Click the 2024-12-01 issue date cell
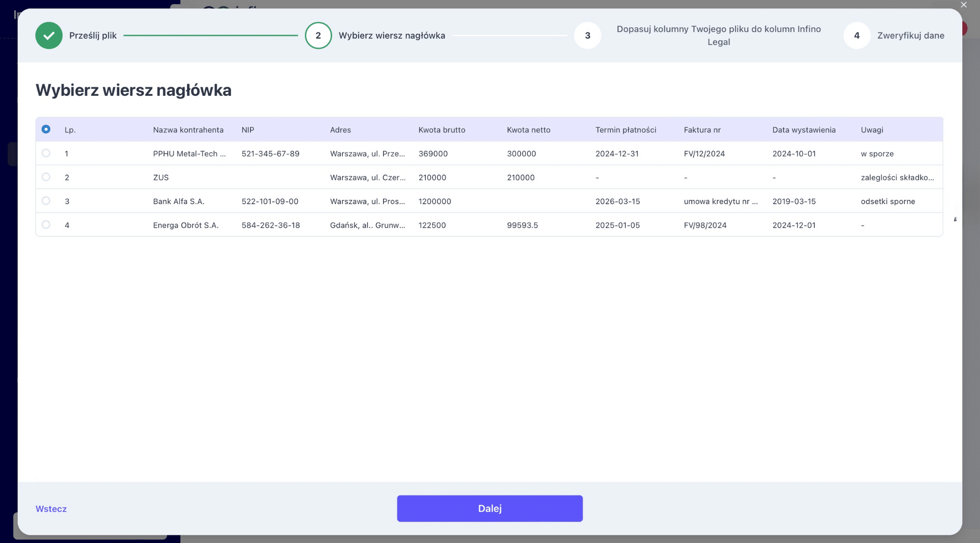 point(794,225)
